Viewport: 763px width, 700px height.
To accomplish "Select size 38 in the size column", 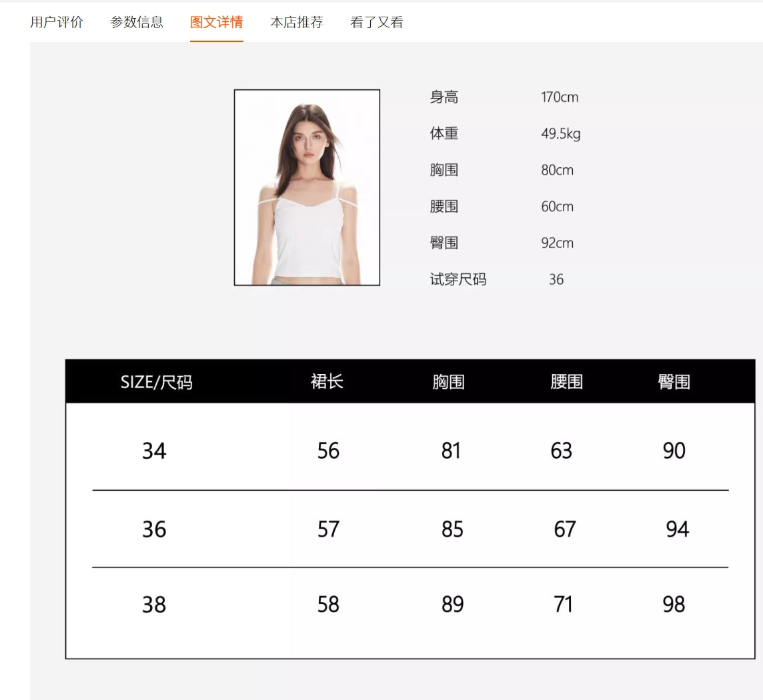I will click(x=154, y=605).
